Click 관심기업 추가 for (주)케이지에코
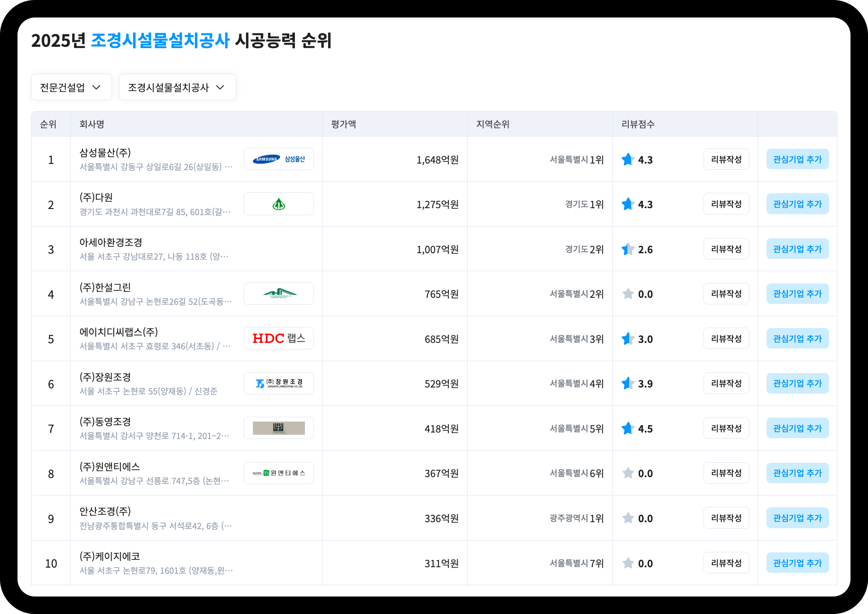Screen dimensions: 868x614 pos(798,563)
